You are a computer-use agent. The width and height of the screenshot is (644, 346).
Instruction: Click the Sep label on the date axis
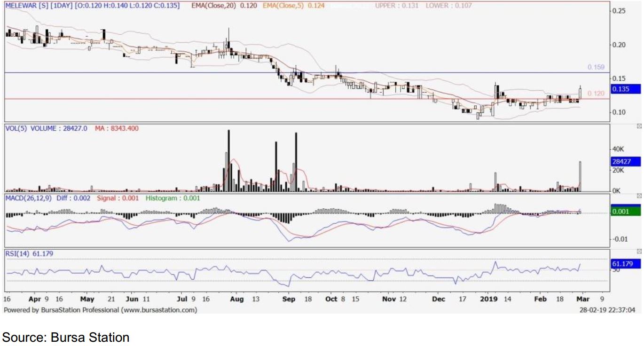click(288, 299)
